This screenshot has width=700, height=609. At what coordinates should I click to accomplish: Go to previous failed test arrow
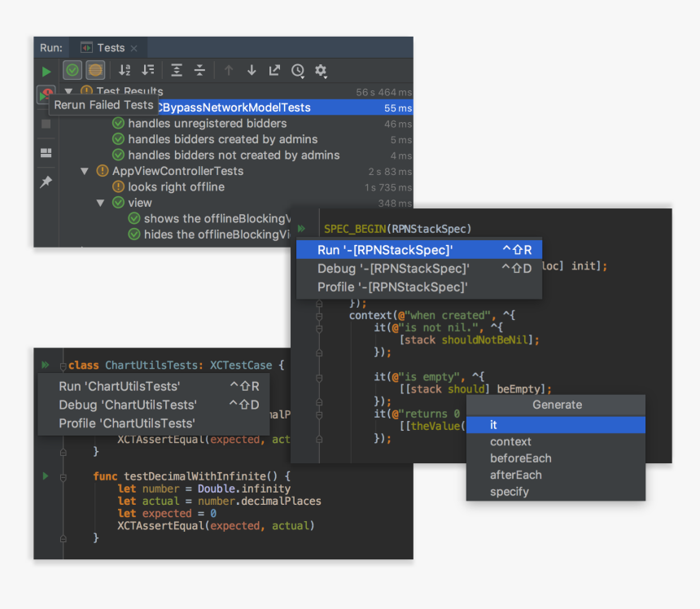[x=229, y=70]
